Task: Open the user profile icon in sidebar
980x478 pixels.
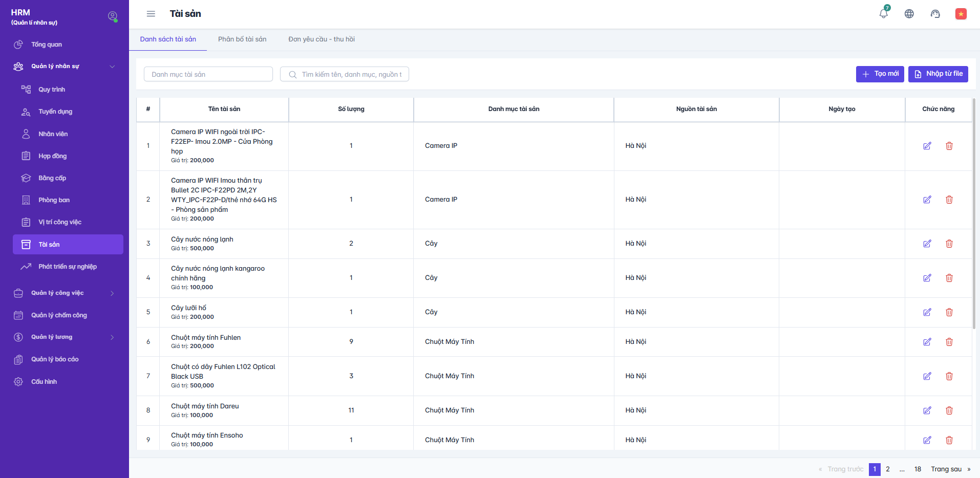Action: 113,16
